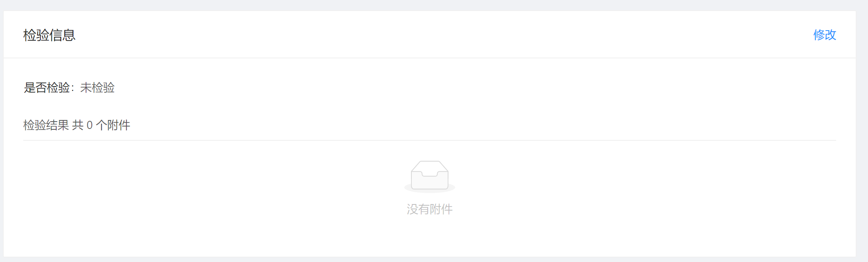Click the divider line under 检验结果

click(430, 140)
